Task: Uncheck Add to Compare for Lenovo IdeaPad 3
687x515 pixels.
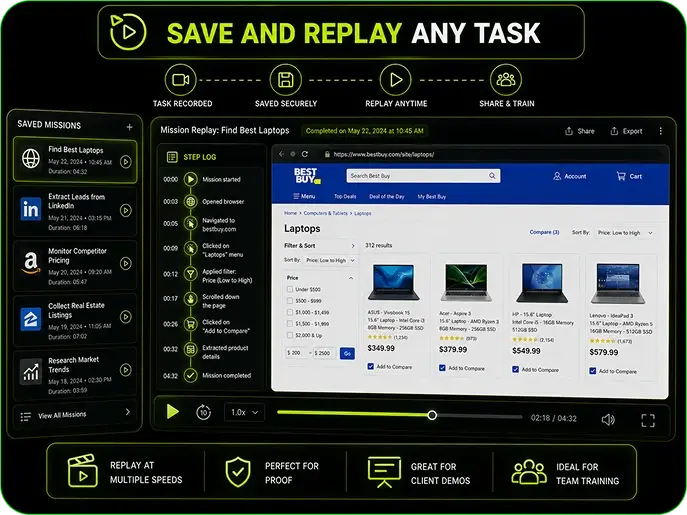Action: pos(592,371)
